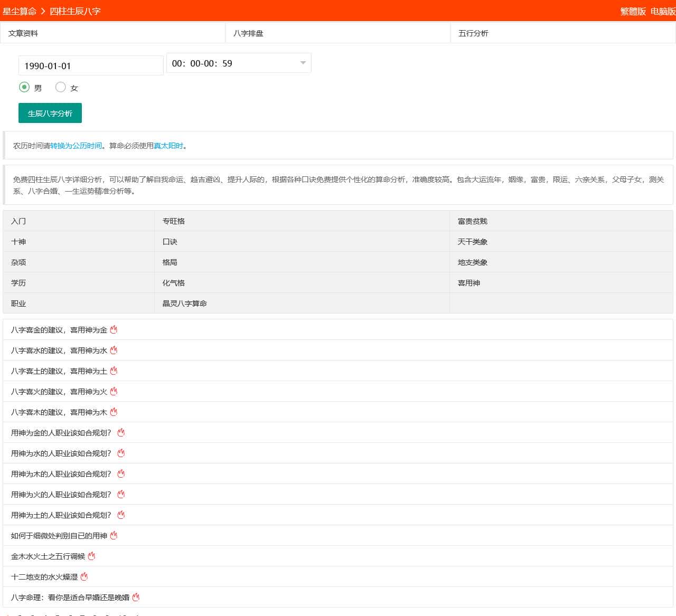Select the 女 radio button
The height and width of the screenshot is (616, 676).
point(60,87)
